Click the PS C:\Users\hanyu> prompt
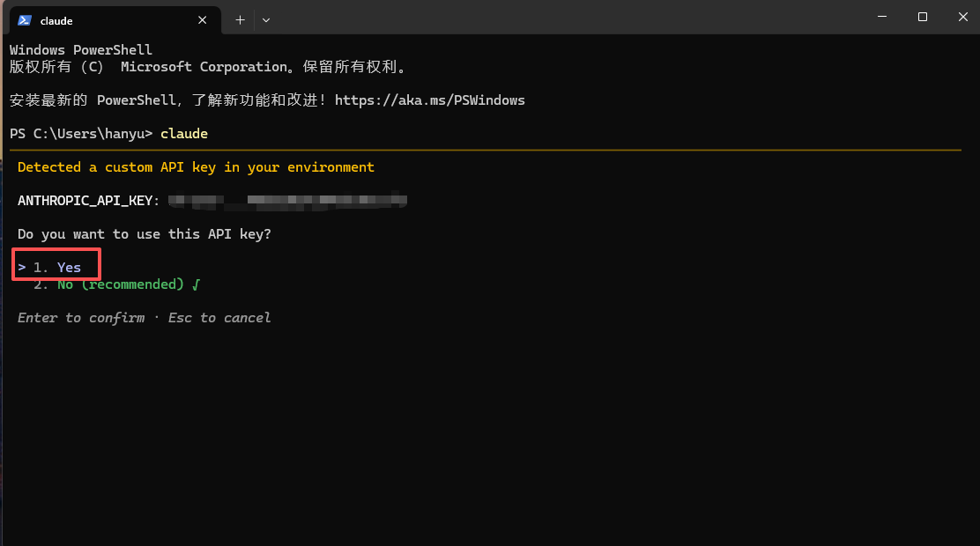980x546 pixels. click(x=80, y=134)
